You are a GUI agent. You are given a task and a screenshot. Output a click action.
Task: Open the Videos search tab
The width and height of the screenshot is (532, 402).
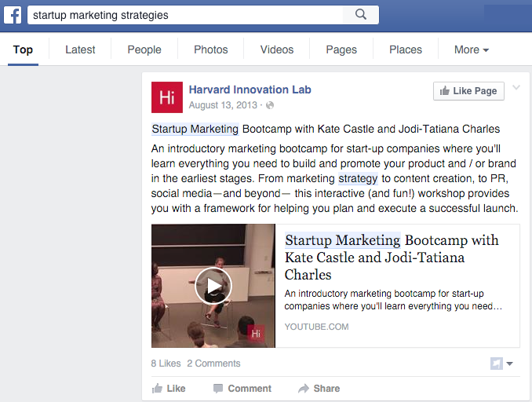pos(277,49)
